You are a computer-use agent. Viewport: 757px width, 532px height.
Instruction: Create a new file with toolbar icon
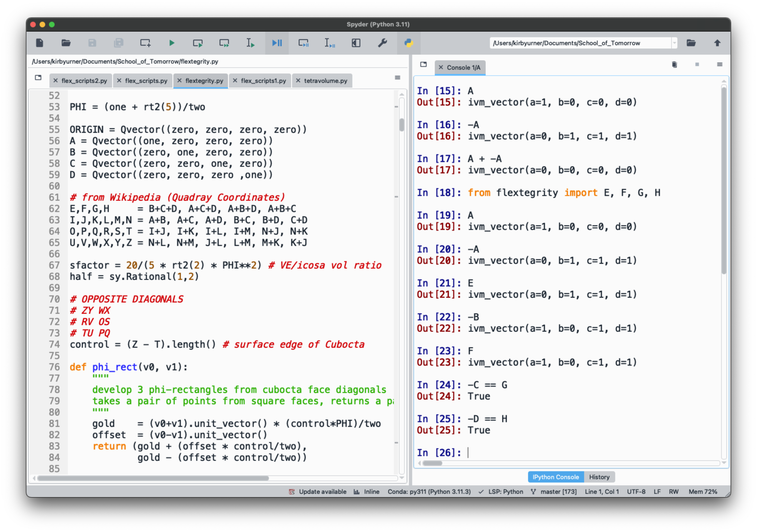click(x=40, y=43)
